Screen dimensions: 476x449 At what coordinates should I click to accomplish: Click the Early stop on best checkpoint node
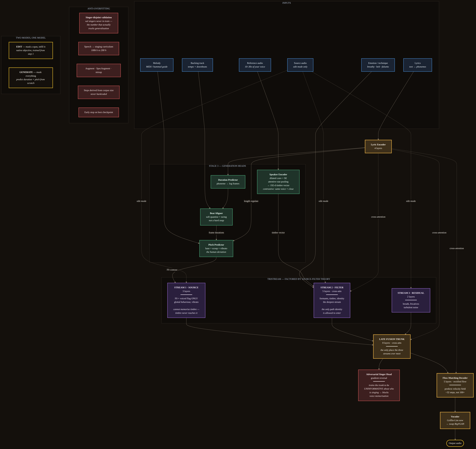(x=99, y=112)
